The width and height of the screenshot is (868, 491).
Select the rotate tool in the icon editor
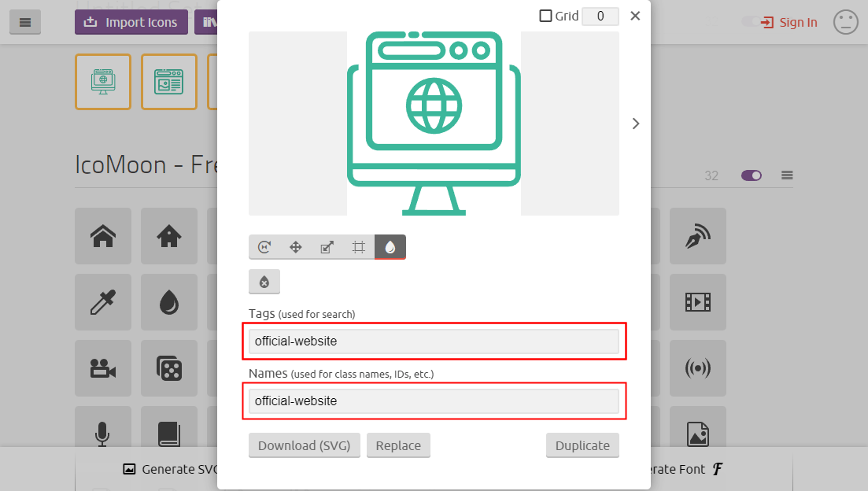pyautogui.click(x=264, y=246)
